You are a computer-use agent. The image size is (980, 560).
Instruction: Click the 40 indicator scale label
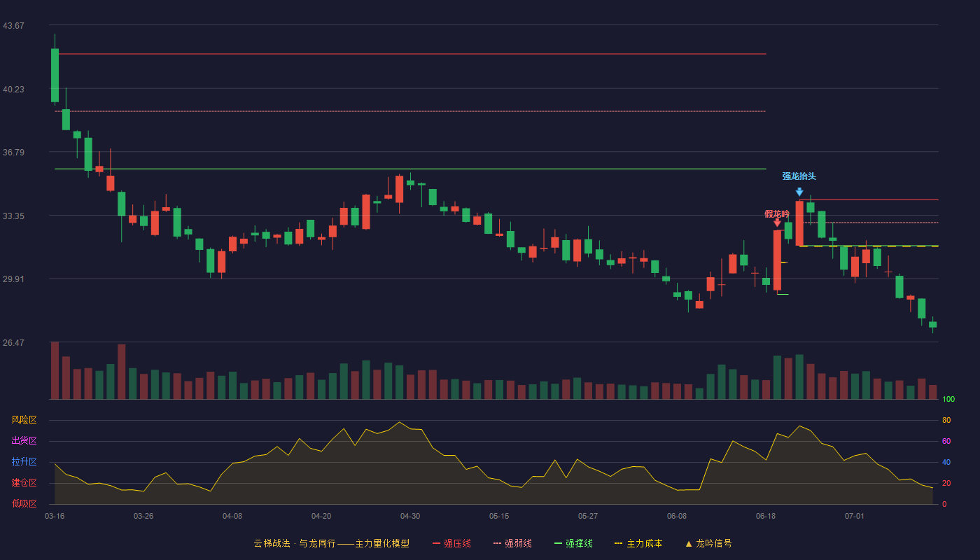[x=946, y=463]
